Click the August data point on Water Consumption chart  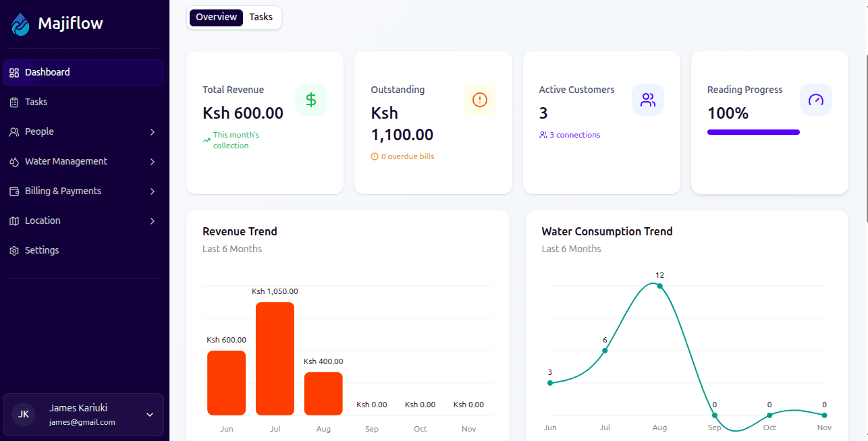pyautogui.click(x=659, y=286)
